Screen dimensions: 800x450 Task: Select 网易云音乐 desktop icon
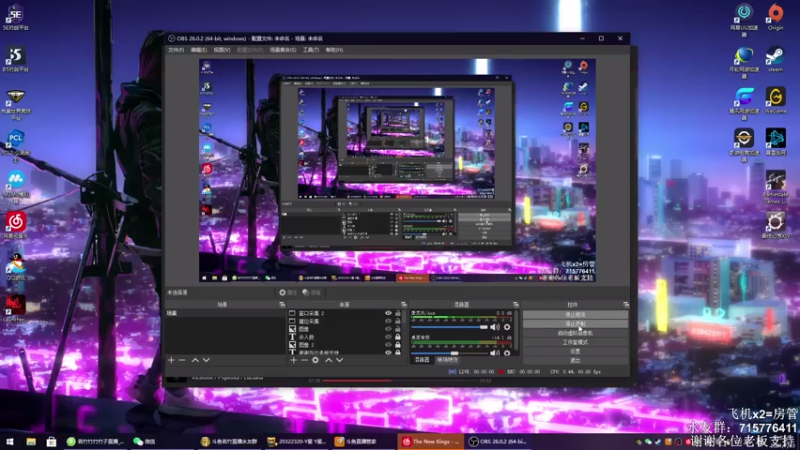coord(16,226)
